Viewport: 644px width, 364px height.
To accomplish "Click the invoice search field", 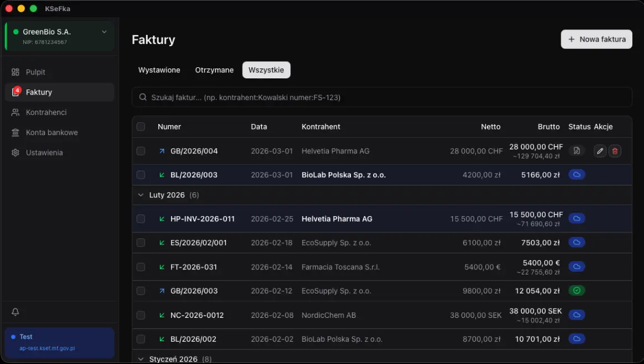I will tap(382, 97).
